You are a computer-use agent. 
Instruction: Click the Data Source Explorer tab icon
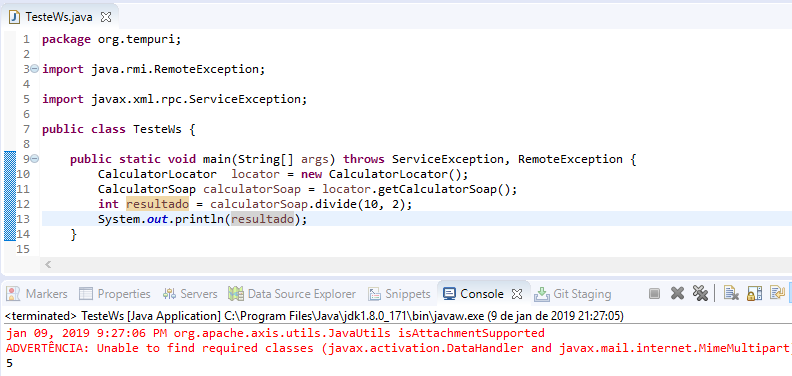pyautogui.click(x=235, y=293)
